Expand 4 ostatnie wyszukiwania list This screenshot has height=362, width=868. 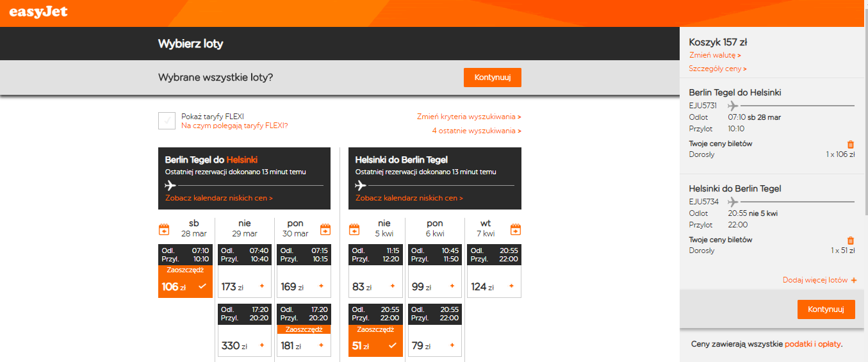click(x=477, y=131)
